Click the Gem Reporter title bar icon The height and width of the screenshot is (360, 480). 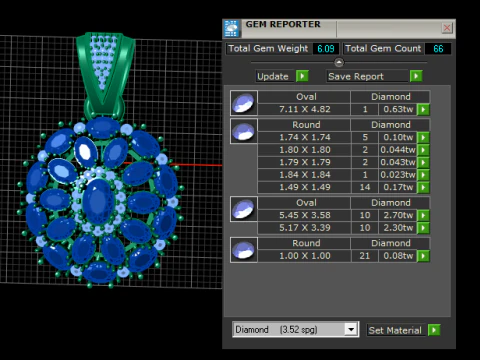231,28
